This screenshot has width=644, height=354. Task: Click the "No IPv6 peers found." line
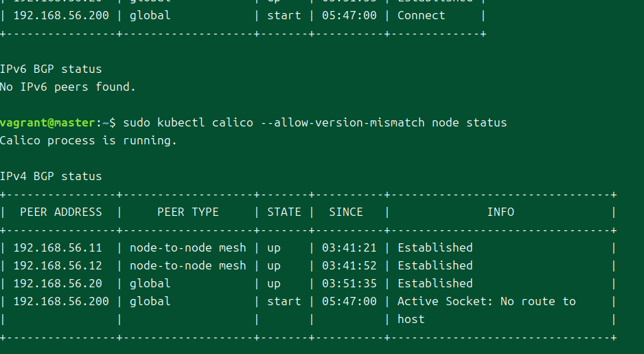pyautogui.click(x=68, y=87)
